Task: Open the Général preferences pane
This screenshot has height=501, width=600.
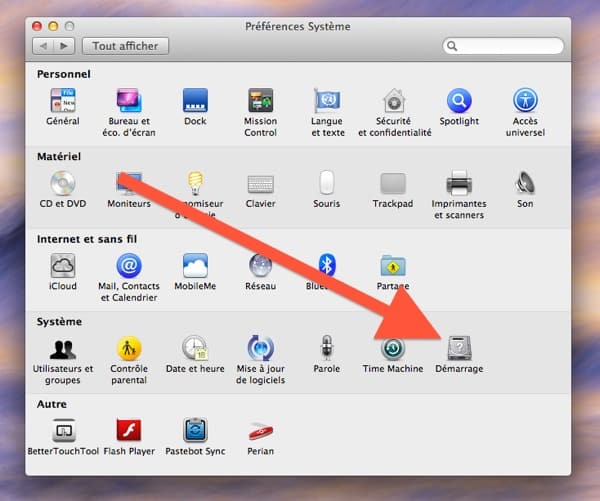Action: pyautogui.click(x=63, y=100)
